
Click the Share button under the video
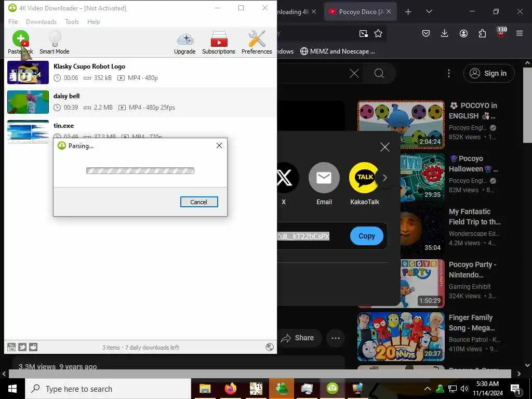point(300,338)
